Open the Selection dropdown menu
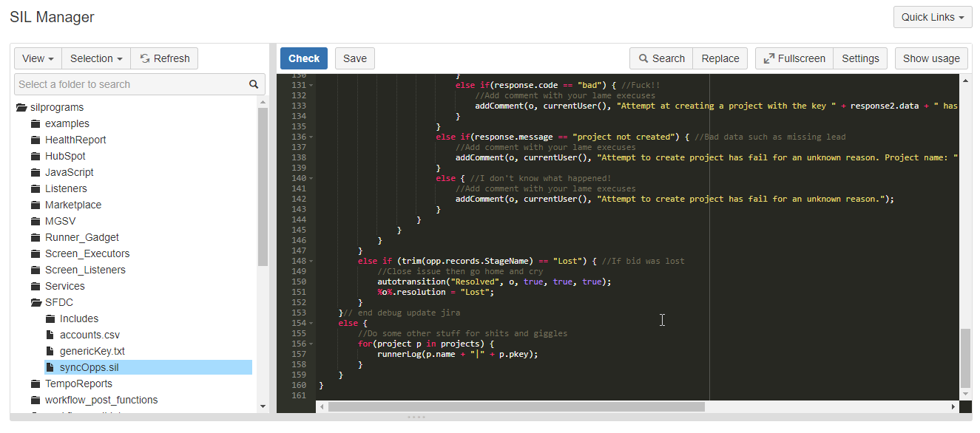The height and width of the screenshot is (433, 980). pos(96,58)
